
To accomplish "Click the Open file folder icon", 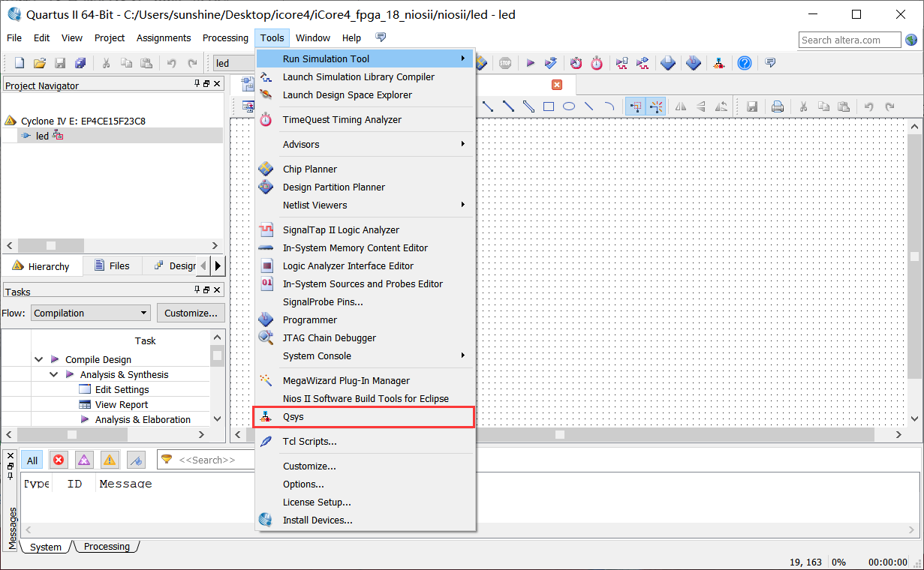I will pyautogui.click(x=40, y=63).
